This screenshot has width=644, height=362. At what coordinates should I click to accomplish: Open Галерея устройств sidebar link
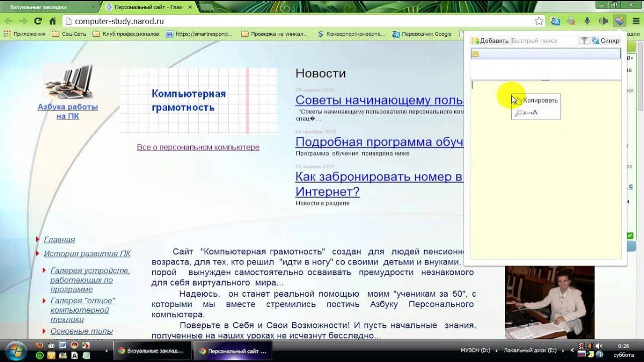[90, 280]
